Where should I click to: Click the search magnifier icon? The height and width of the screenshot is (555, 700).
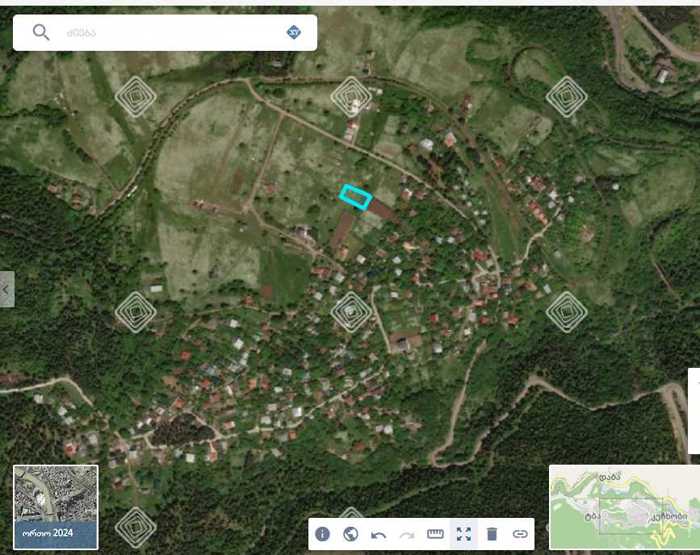click(41, 32)
